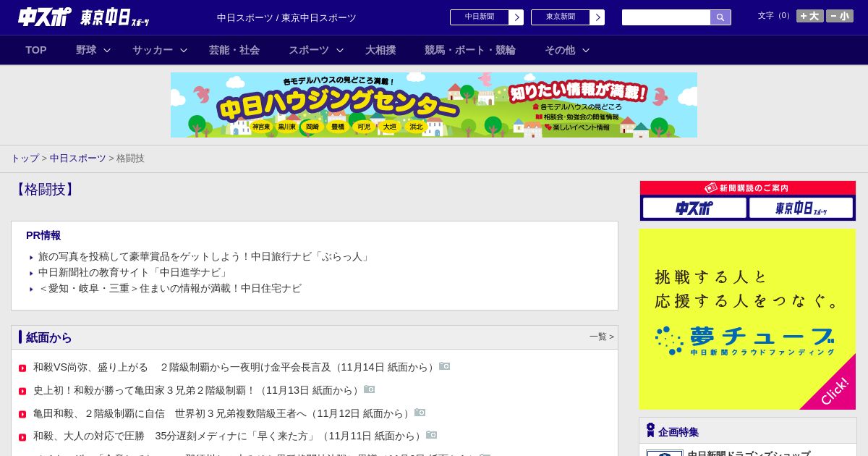Image resolution: width=868 pixels, height=456 pixels.
Task: Go to トップ in breadcrumb
Action: click(x=25, y=158)
